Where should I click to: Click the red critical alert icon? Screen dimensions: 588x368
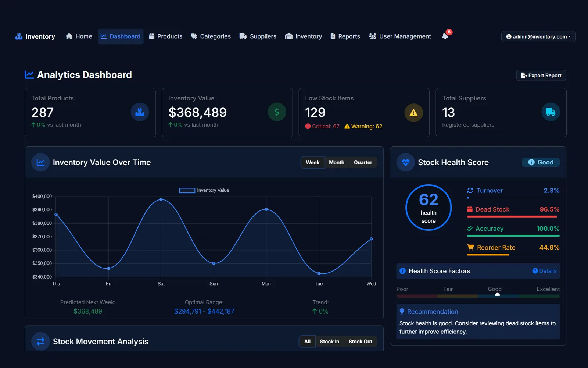pyautogui.click(x=308, y=126)
